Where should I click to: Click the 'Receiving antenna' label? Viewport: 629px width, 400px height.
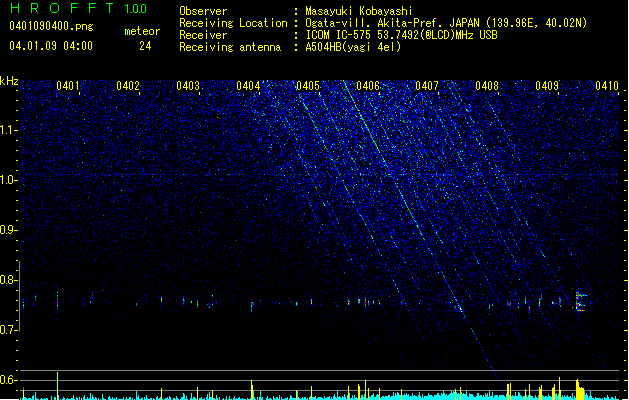230,47
